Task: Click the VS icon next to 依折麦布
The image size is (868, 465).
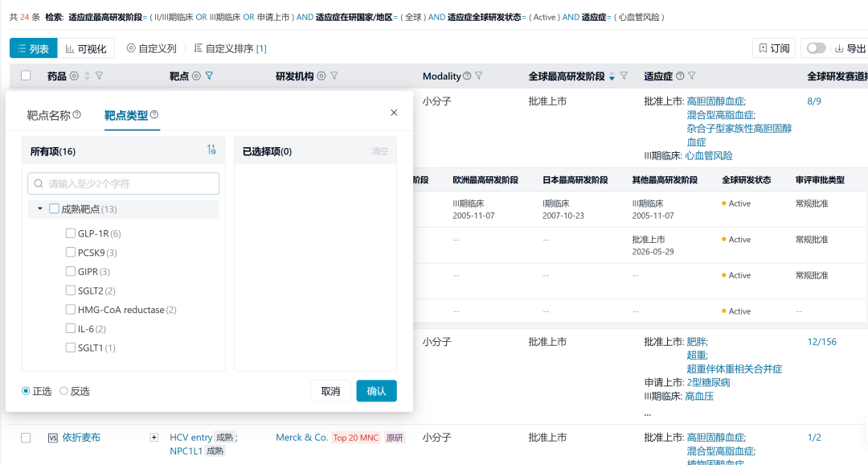Action: [52, 438]
